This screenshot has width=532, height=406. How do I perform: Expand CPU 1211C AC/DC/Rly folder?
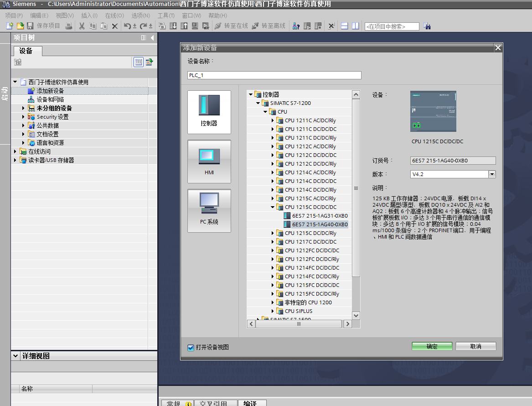click(x=273, y=120)
